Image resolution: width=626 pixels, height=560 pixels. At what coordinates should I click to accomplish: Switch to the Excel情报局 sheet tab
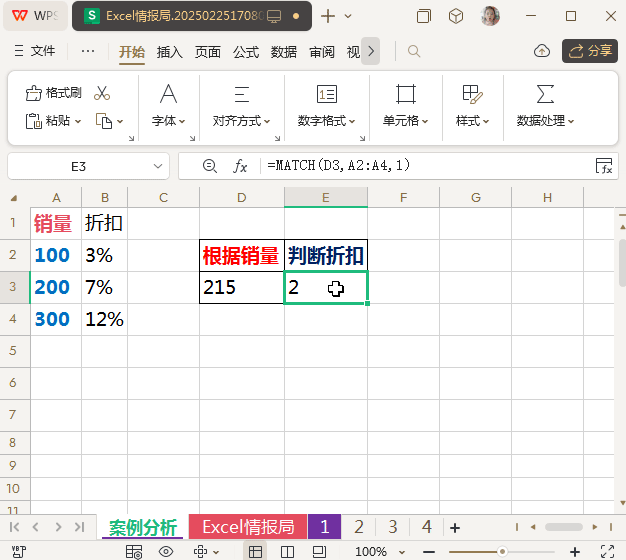pyautogui.click(x=248, y=527)
